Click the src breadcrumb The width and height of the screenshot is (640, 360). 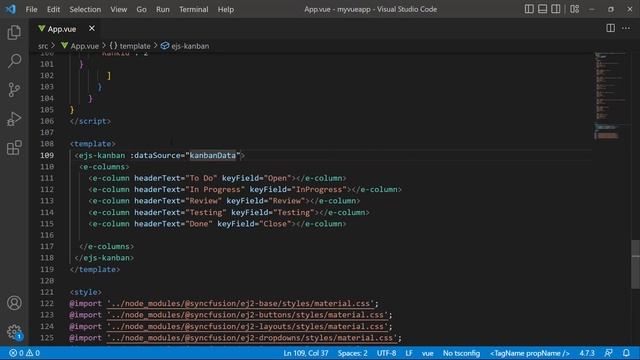(43, 46)
